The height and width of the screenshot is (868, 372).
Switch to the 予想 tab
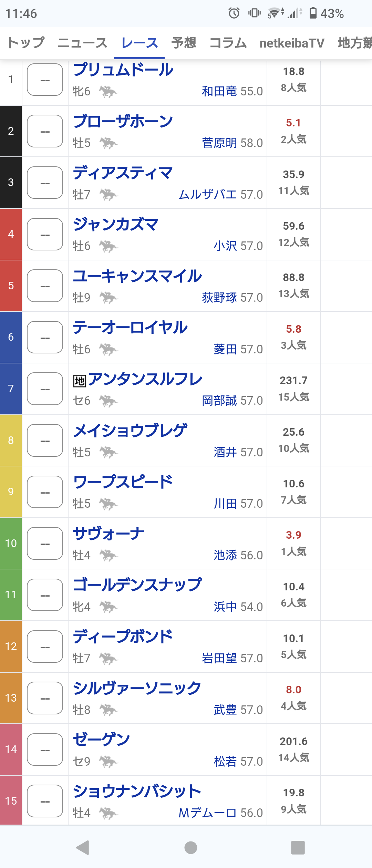pos(184,43)
